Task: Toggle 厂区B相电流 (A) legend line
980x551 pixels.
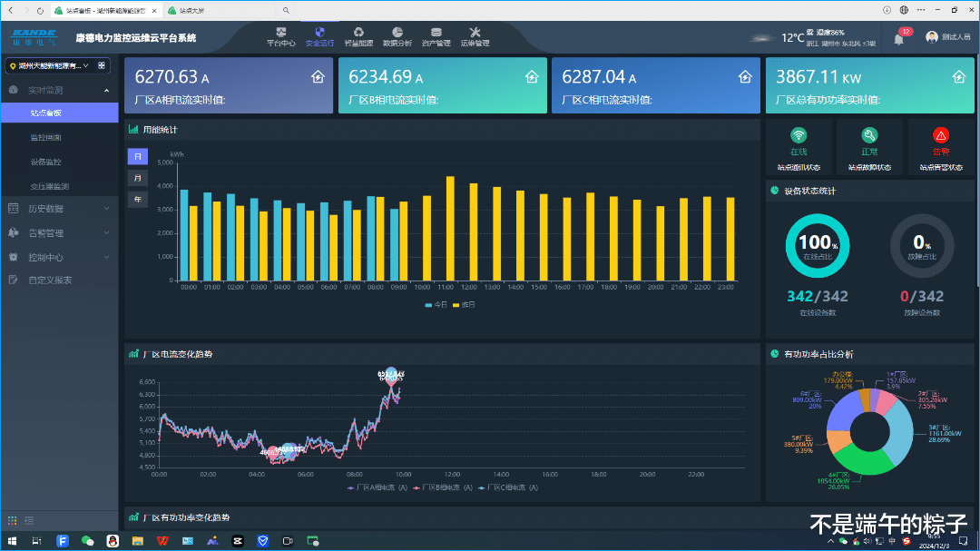Action: [x=443, y=487]
